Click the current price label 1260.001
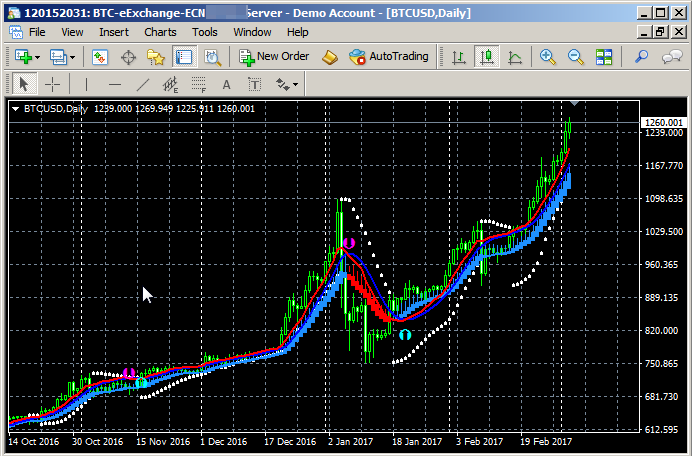Image resolution: width=692 pixels, height=456 pixels. [x=664, y=123]
